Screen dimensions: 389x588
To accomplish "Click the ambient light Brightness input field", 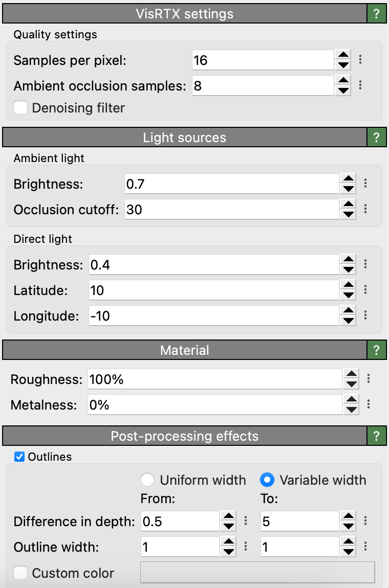I will (231, 184).
